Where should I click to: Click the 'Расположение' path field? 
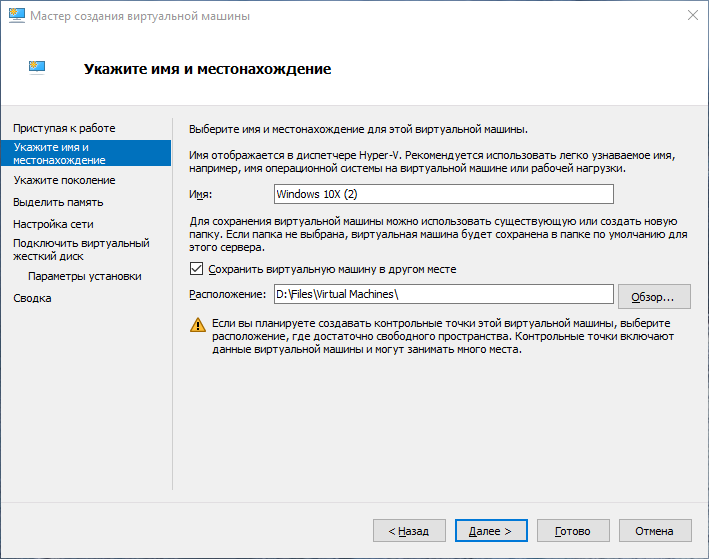pyautogui.click(x=444, y=294)
